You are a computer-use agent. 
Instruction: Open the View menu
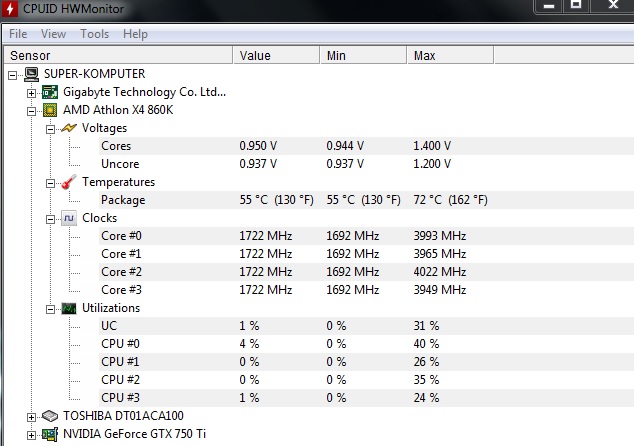53,34
